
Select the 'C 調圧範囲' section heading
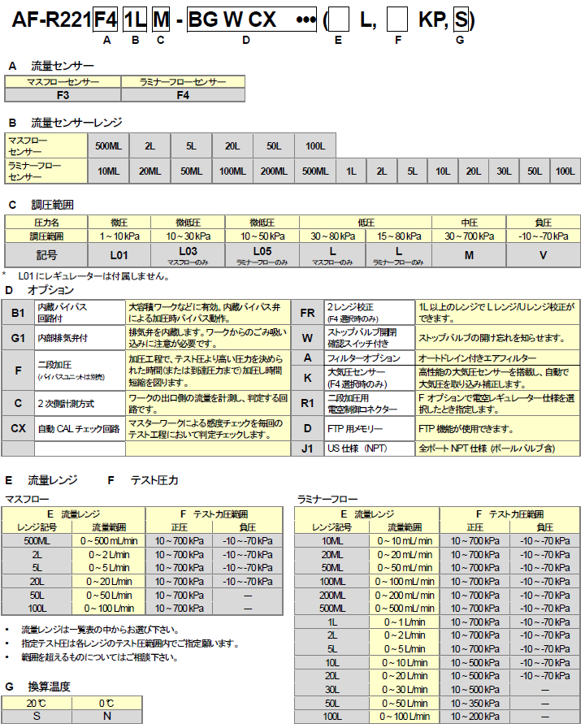(41, 205)
